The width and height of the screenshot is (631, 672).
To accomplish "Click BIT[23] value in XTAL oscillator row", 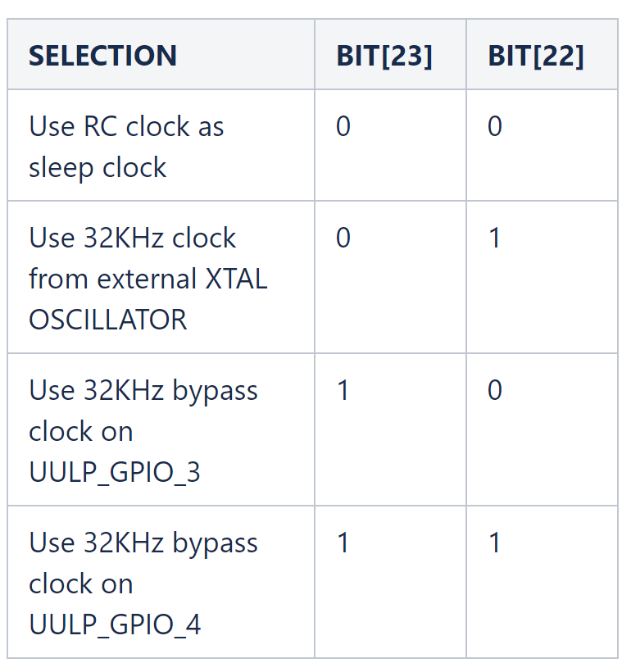I will (343, 238).
